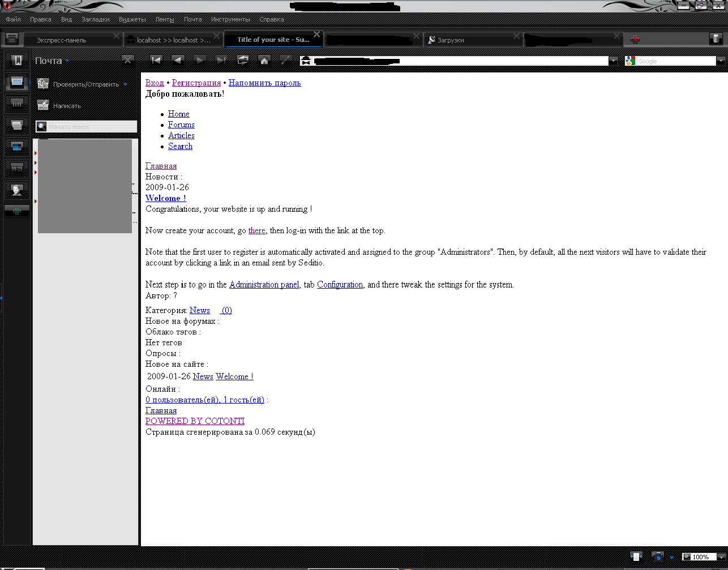Open the clock panel icon showing 09:25
Viewport: 728px width, 570px height.
coord(17,168)
